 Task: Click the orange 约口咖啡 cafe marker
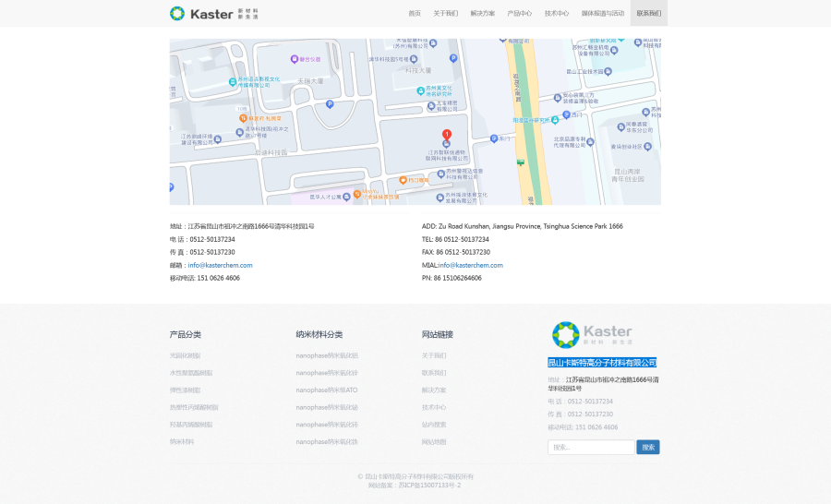pyautogui.click(x=403, y=180)
